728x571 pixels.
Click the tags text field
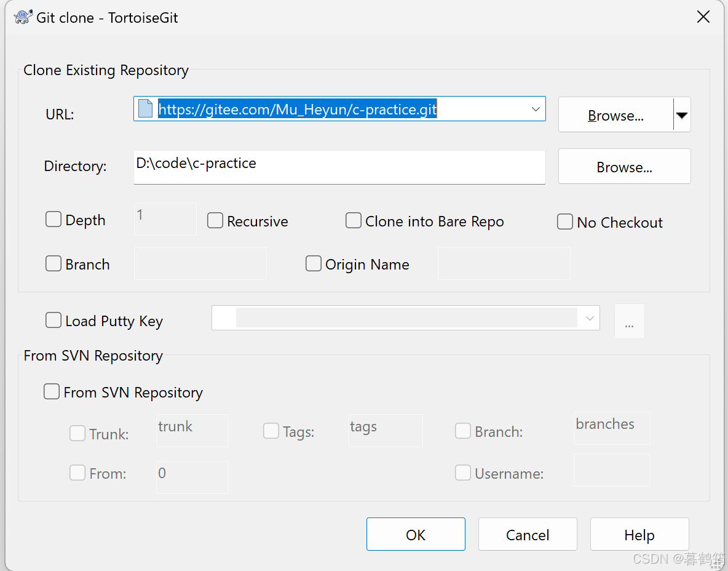(x=386, y=431)
